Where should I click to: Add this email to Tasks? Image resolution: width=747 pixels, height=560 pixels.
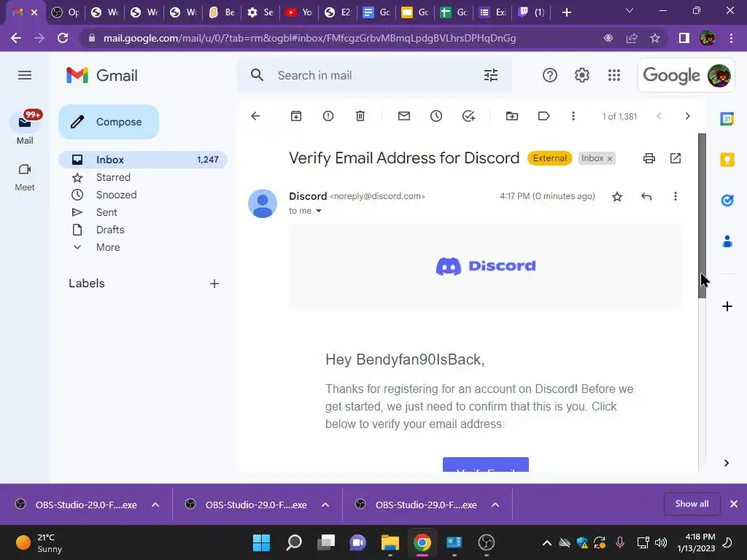click(468, 116)
